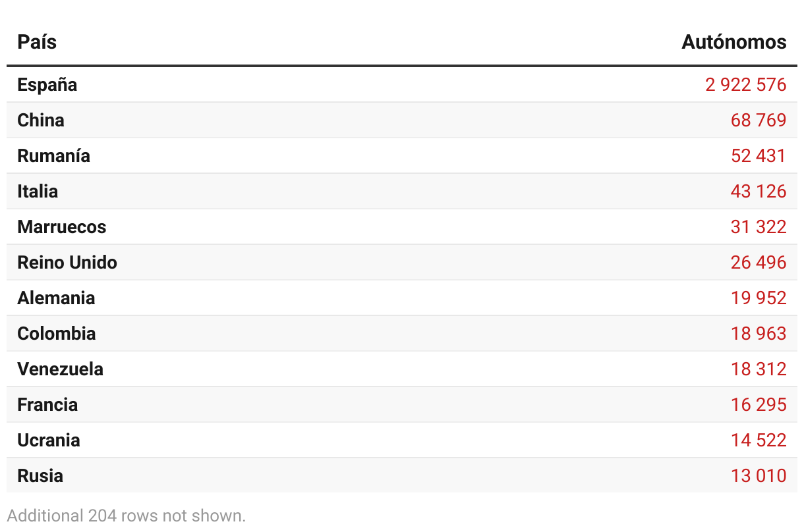Click the Rumanía row name
Viewport: 804px width, 532px height.
coord(54,156)
